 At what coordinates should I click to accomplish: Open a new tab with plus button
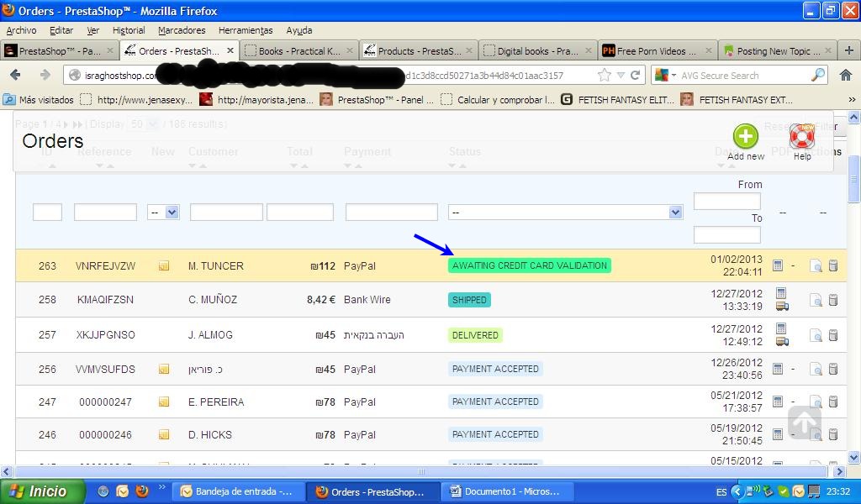point(849,50)
